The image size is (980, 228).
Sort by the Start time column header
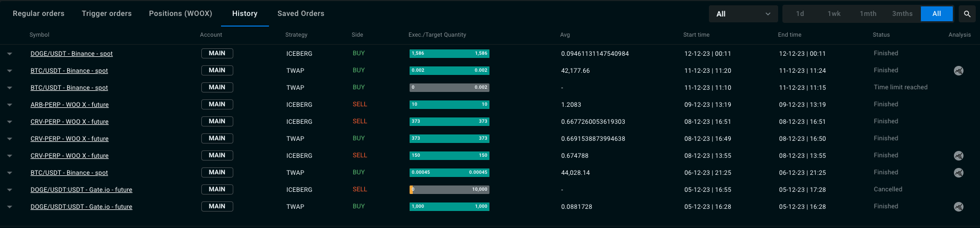696,35
